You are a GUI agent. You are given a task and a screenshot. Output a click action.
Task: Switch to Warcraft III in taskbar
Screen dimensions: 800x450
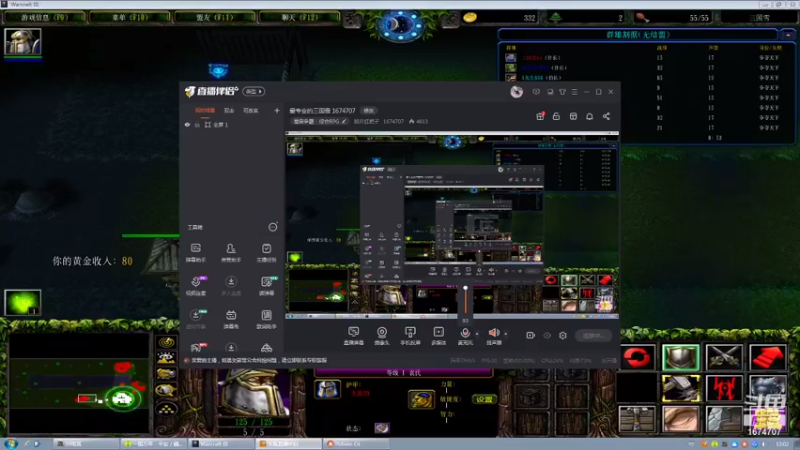tap(219, 444)
